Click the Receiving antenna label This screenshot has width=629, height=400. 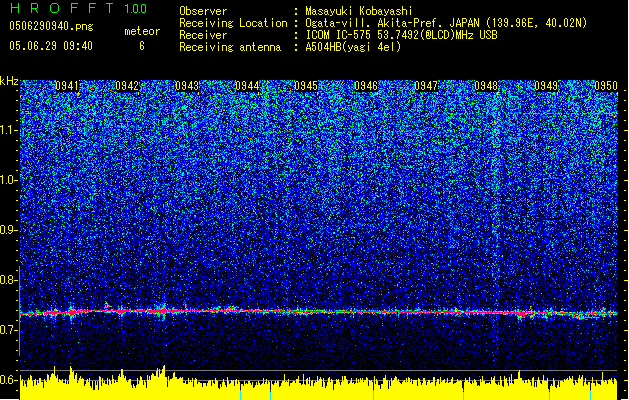(230, 47)
